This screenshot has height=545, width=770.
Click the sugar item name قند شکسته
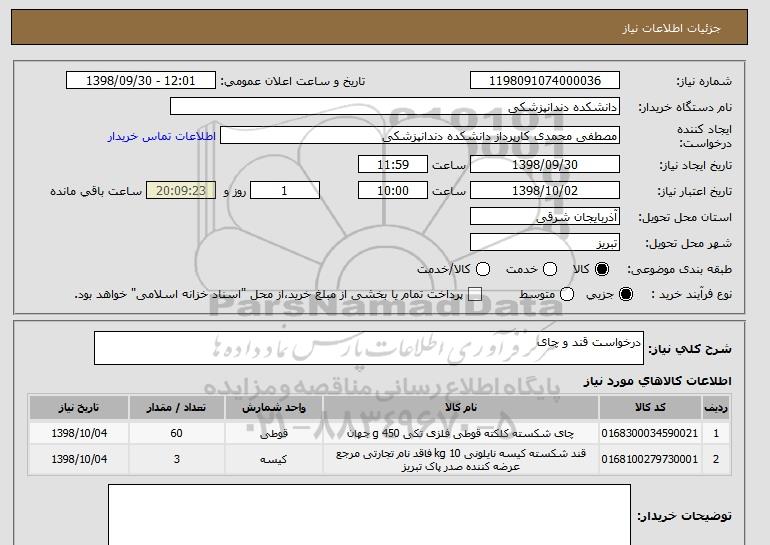(x=461, y=460)
